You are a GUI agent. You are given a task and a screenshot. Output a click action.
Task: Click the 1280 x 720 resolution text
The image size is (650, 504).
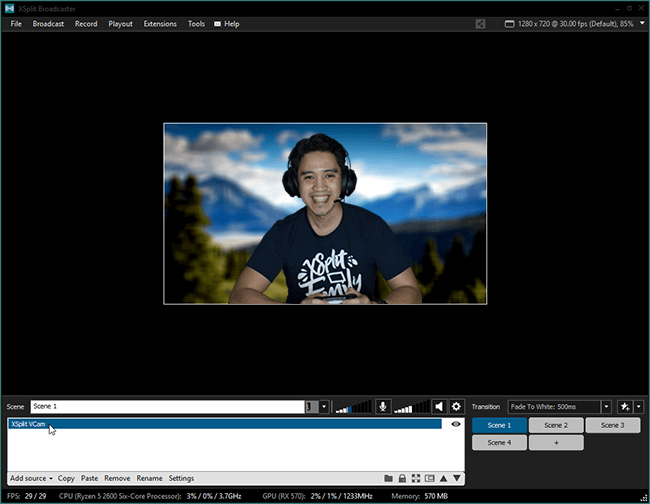point(575,24)
